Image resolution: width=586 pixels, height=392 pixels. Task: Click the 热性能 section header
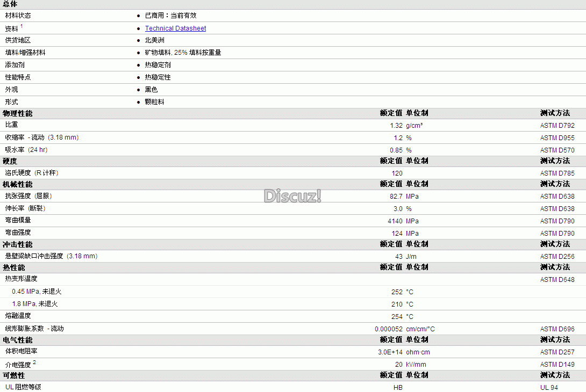point(14,268)
